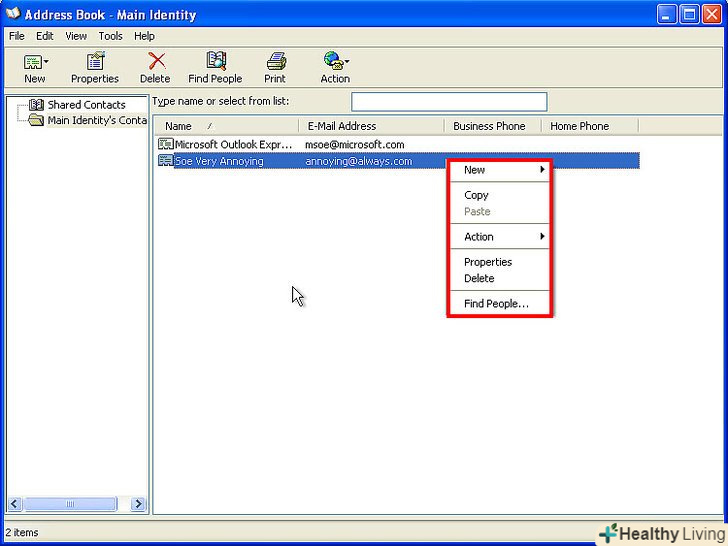
Task: Click the Print toolbar icon
Action: (x=275, y=62)
